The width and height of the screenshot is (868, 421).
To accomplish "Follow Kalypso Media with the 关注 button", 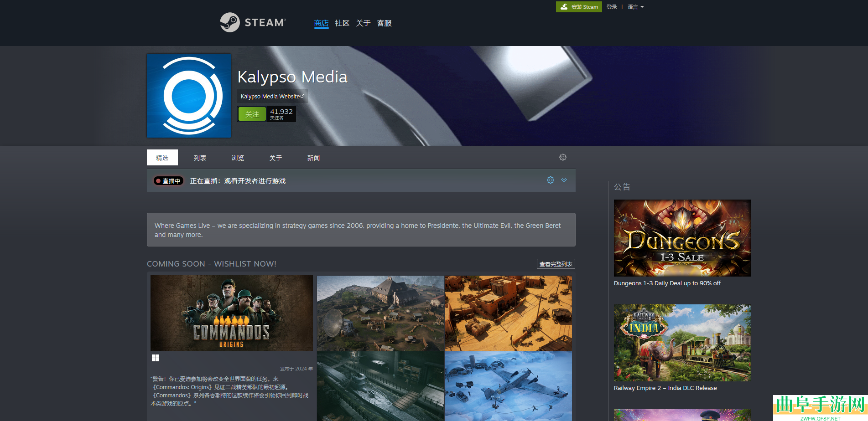I will pos(252,114).
